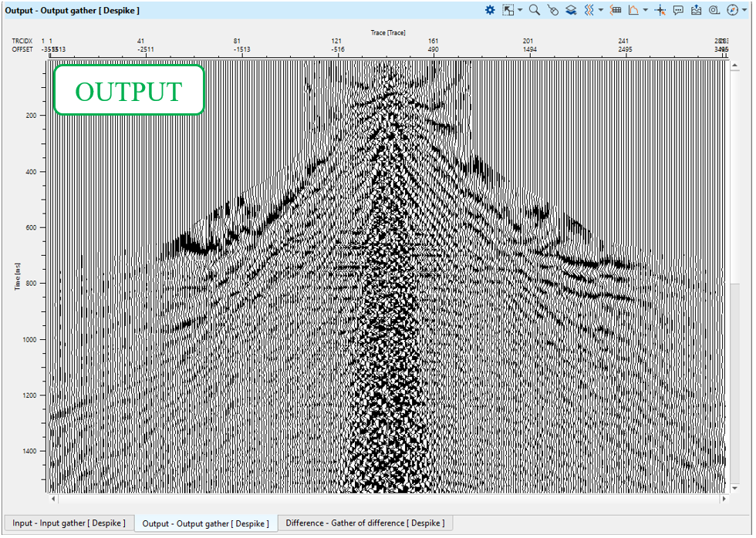Enable the crosshair cursor tool
Viewport: 756px width, 538px height.
[660, 10]
